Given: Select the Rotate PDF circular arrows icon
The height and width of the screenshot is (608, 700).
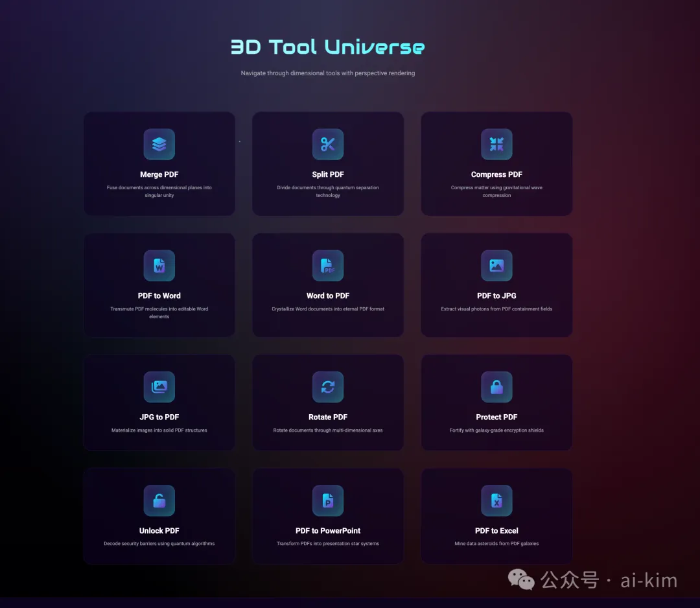Looking at the screenshot, I should [x=328, y=387].
